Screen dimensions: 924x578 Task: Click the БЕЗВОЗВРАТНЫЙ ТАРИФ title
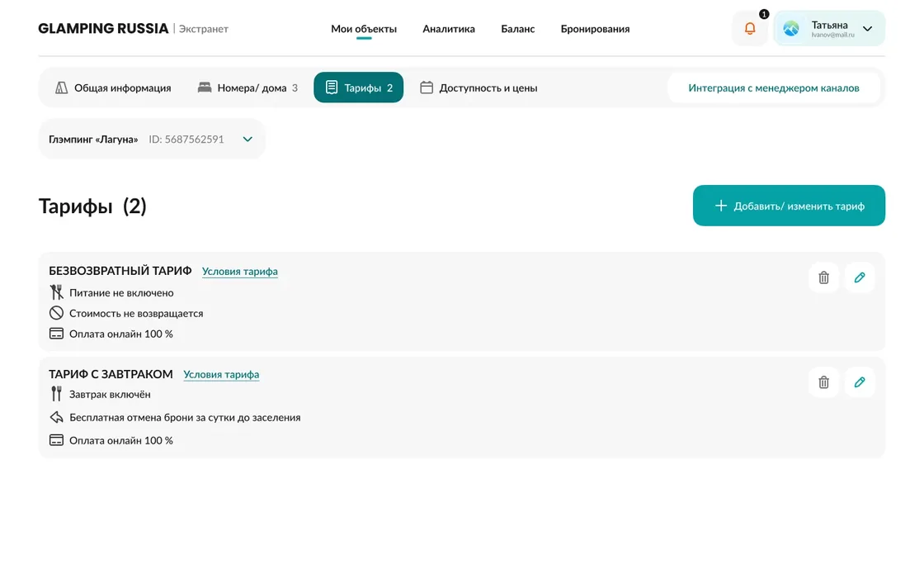[x=120, y=271]
